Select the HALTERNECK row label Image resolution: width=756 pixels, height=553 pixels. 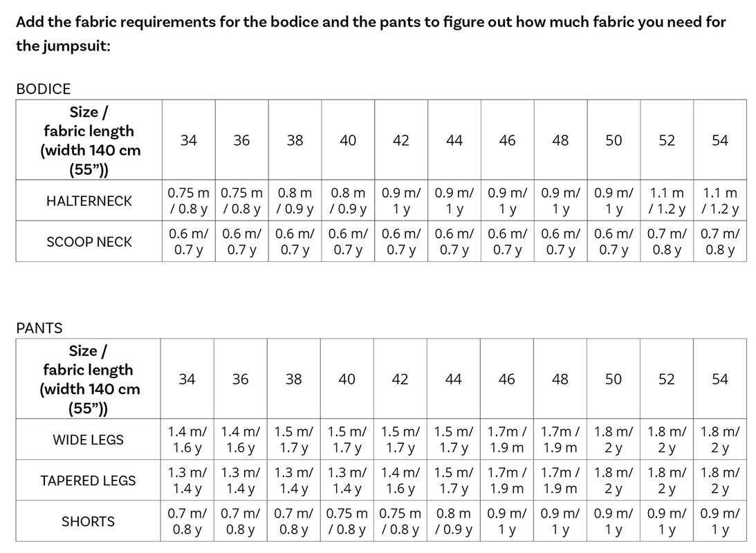pos(89,201)
